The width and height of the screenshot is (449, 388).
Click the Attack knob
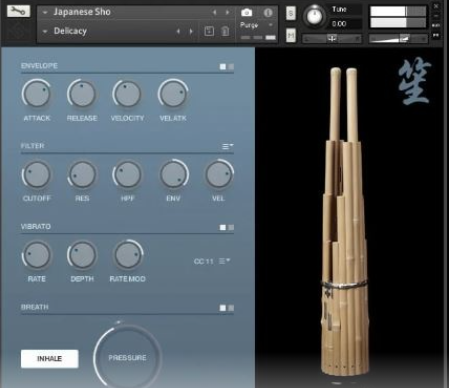36,94
